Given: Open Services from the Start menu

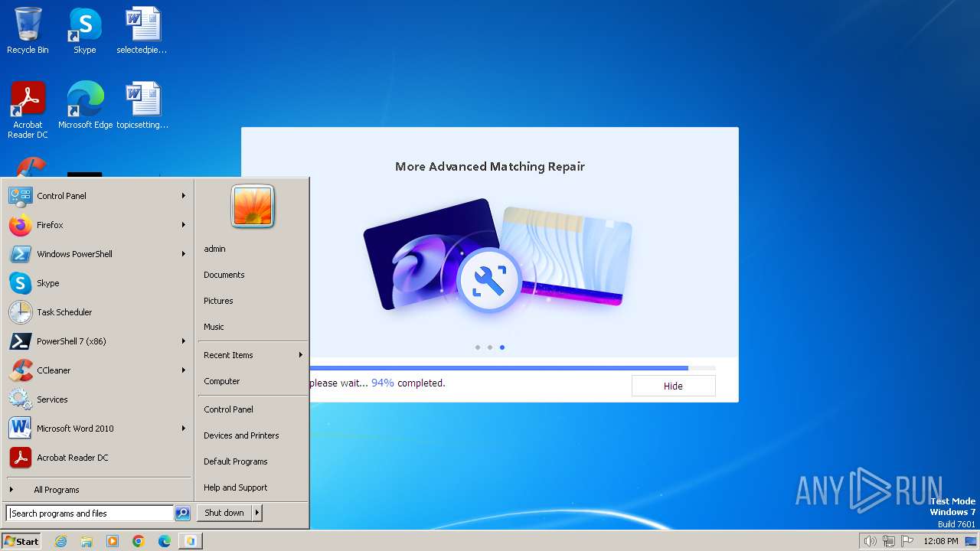Looking at the screenshot, I should point(98,399).
